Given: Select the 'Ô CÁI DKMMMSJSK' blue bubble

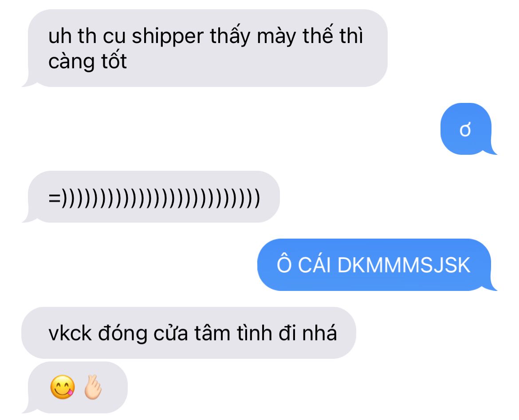Looking at the screenshot, I should (x=377, y=265).
